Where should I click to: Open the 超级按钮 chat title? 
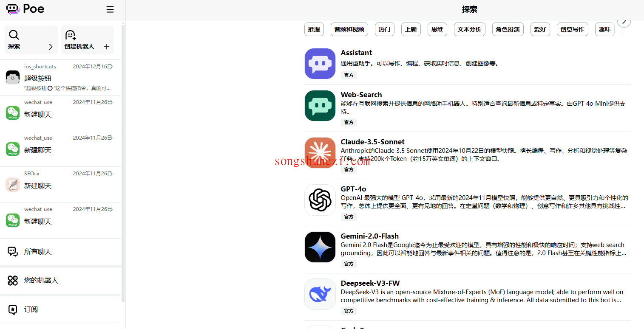38,78
